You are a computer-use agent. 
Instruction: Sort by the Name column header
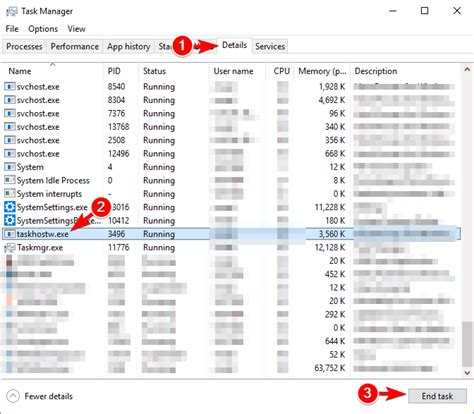(53, 71)
